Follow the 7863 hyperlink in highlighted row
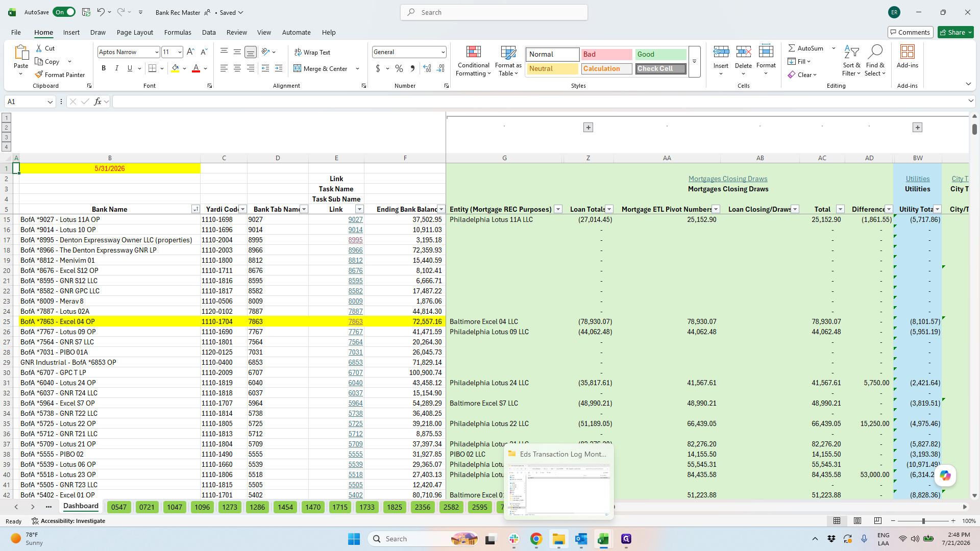Screen dimensions: 980x551 coord(356,321)
